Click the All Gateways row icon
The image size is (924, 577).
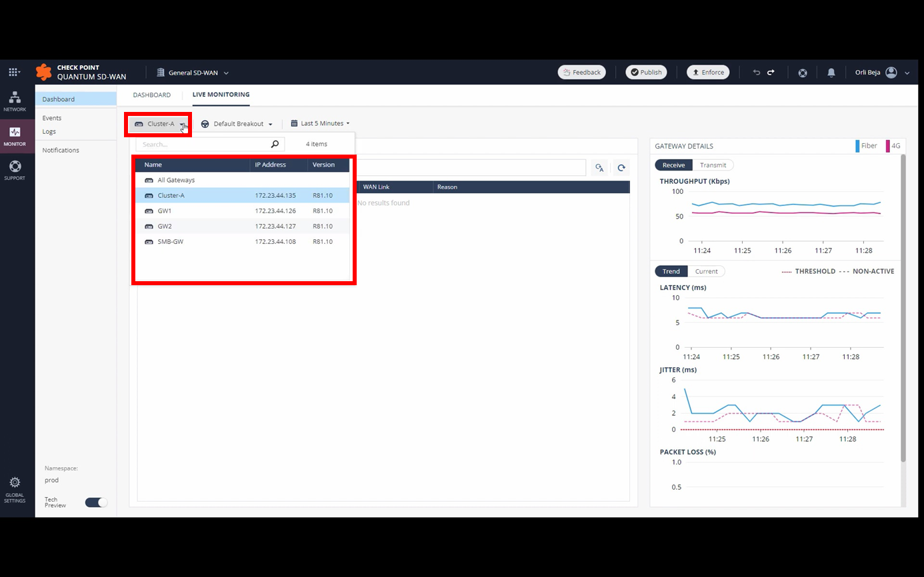(149, 181)
